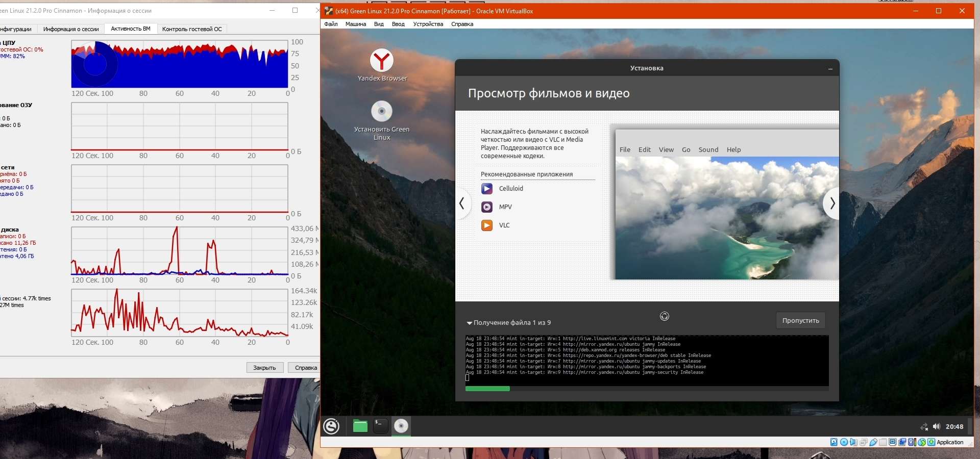Click the VLC app icon in recommendations
This screenshot has width=980, height=459.
pyautogui.click(x=487, y=225)
